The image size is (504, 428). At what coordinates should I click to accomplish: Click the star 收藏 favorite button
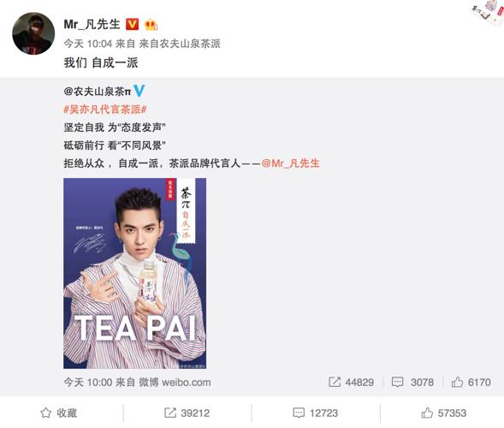click(58, 413)
